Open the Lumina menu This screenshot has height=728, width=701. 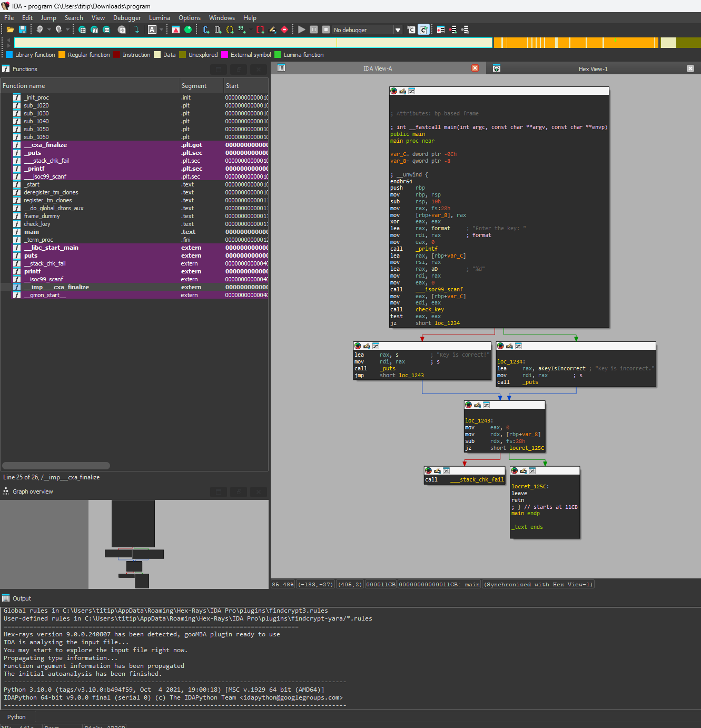coord(160,18)
